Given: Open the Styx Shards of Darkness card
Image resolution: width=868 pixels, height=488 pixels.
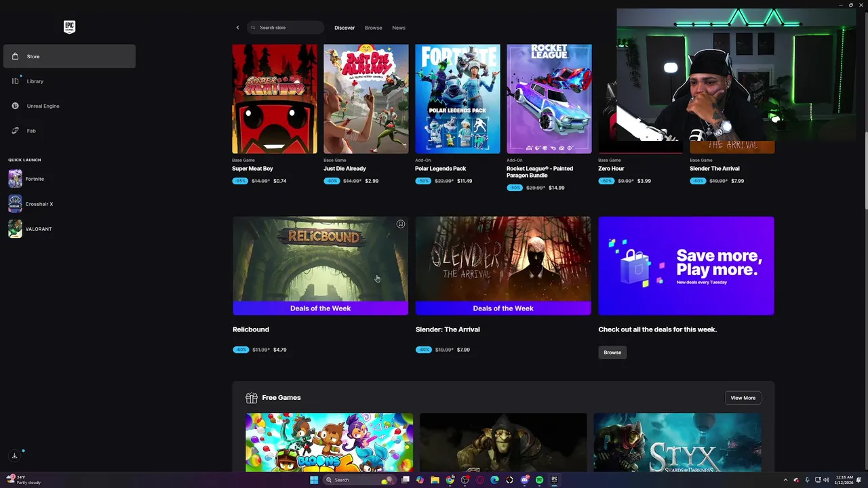Looking at the screenshot, I should pyautogui.click(x=677, y=443).
